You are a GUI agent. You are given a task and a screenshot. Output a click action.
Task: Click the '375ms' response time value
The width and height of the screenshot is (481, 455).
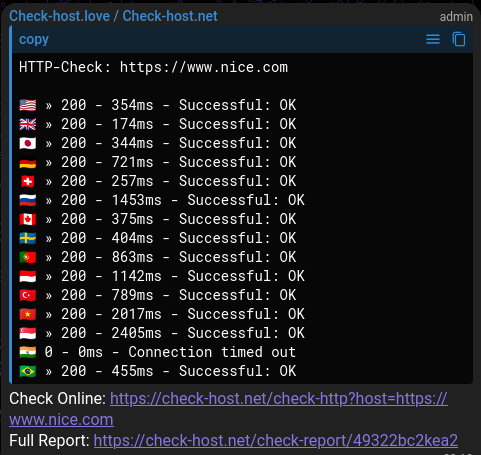pos(132,219)
